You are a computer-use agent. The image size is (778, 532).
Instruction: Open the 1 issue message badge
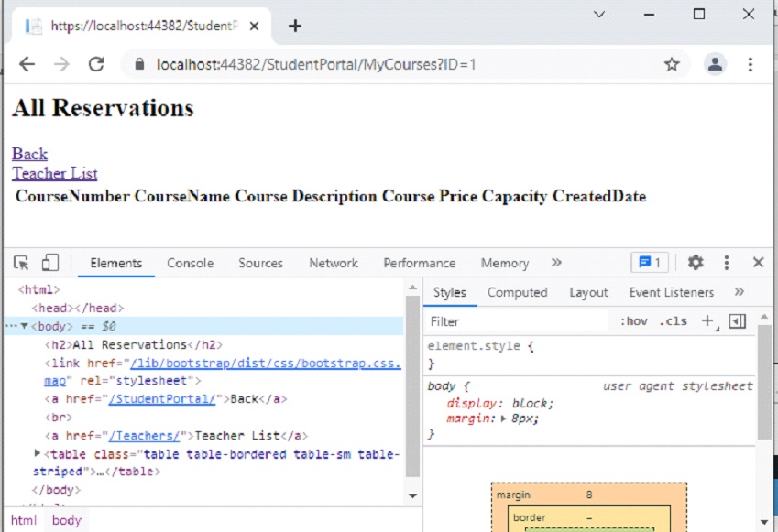650,262
